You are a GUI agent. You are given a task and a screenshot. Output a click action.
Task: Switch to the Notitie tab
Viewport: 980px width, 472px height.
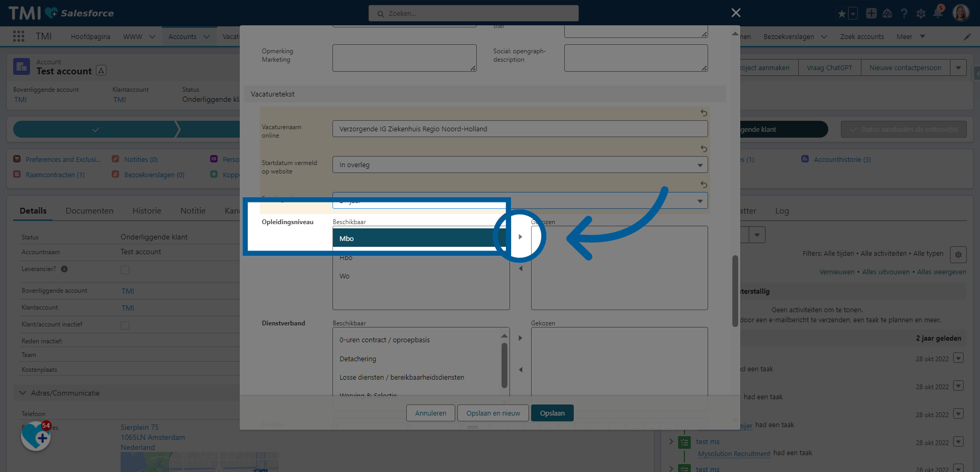[x=193, y=211]
